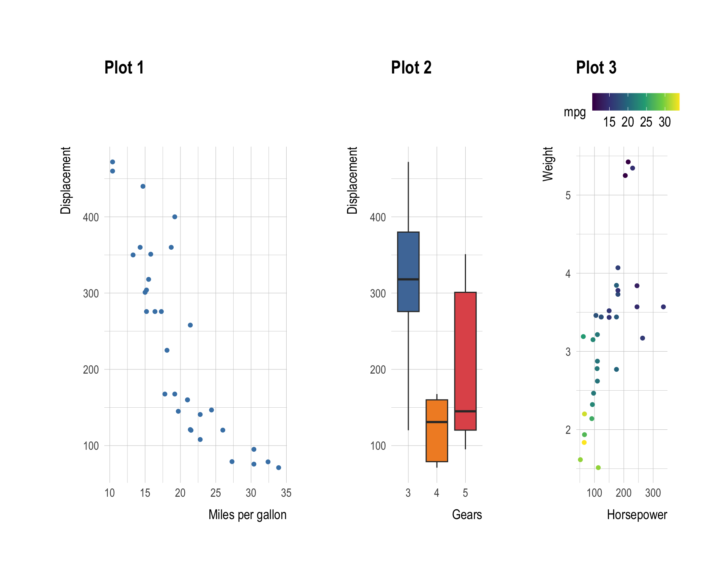This screenshot has width=728, height=582.
Task: Click the median line of the blue box
Action: tap(408, 279)
